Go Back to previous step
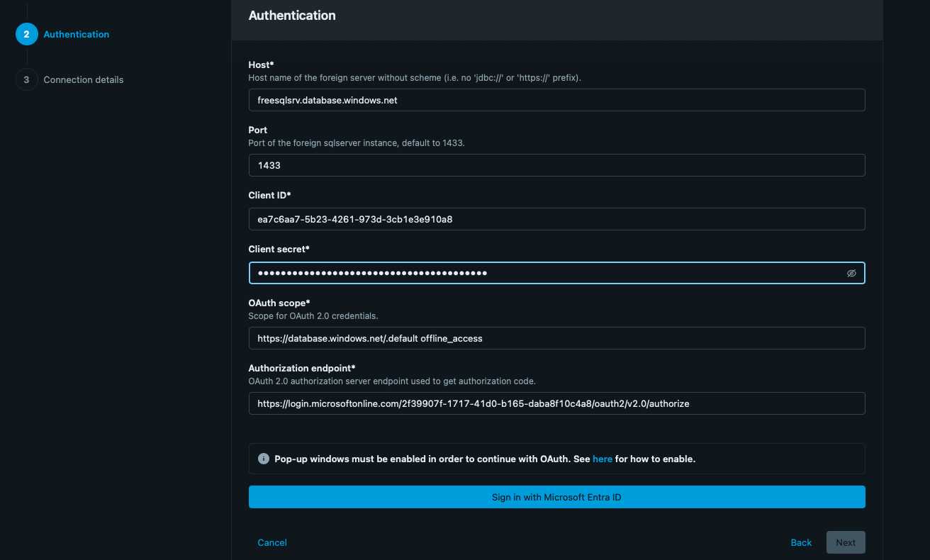930x560 pixels. (x=801, y=542)
